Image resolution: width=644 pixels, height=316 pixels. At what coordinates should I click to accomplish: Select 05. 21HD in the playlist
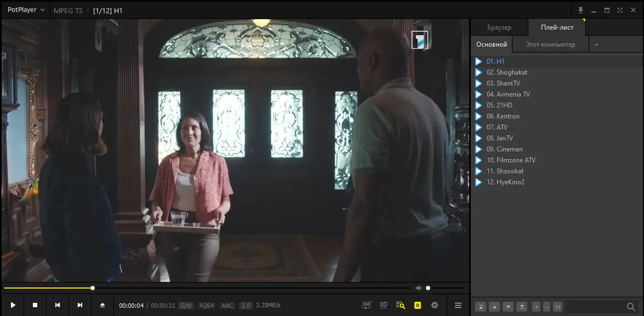(557, 105)
